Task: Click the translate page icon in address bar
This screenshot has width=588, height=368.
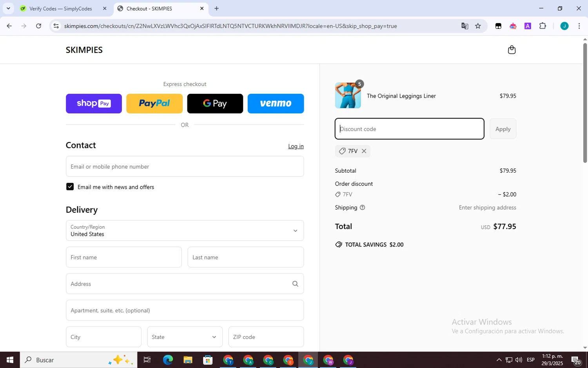Action: click(465, 26)
